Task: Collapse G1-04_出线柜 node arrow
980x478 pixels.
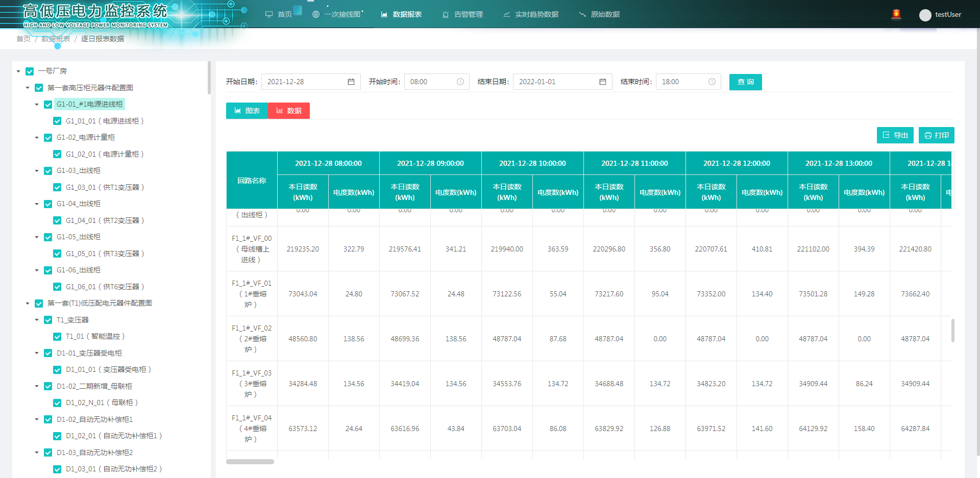Action: (x=37, y=204)
